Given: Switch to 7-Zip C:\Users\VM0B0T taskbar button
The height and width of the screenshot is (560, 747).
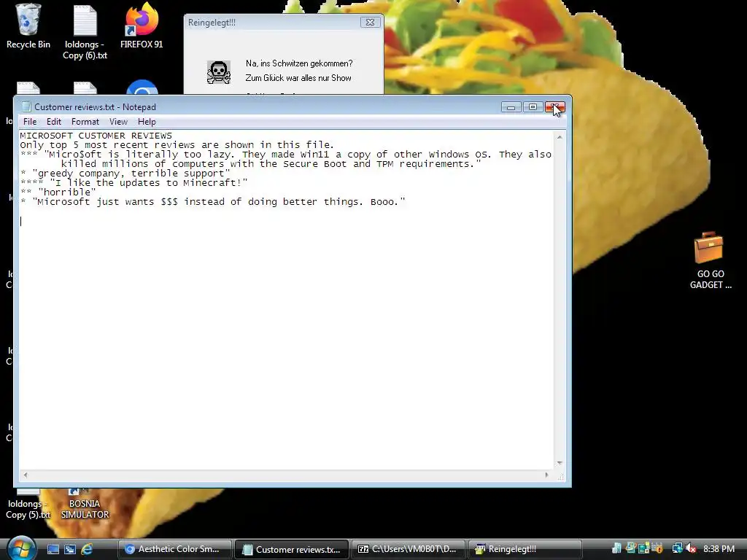Looking at the screenshot, I should [x=409, y=549].
